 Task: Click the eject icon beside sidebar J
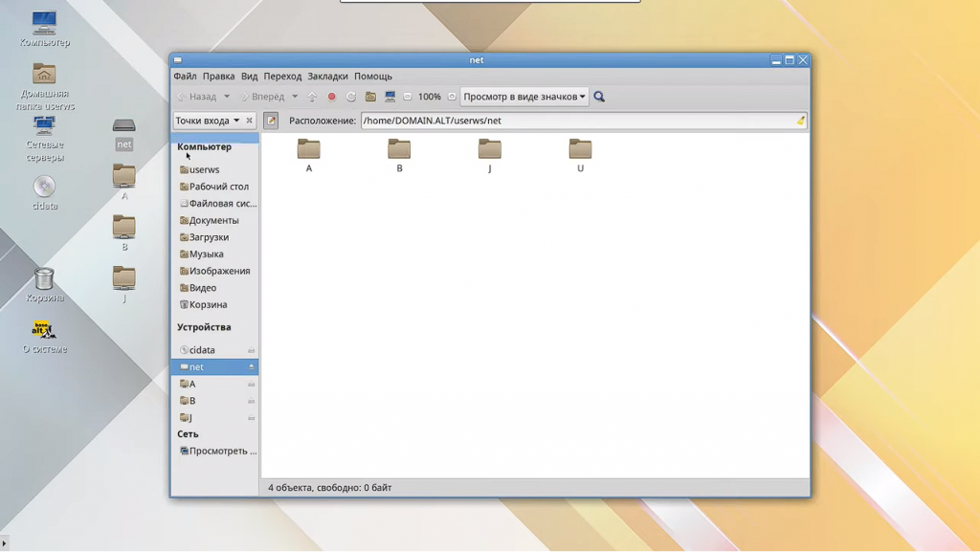252,418
